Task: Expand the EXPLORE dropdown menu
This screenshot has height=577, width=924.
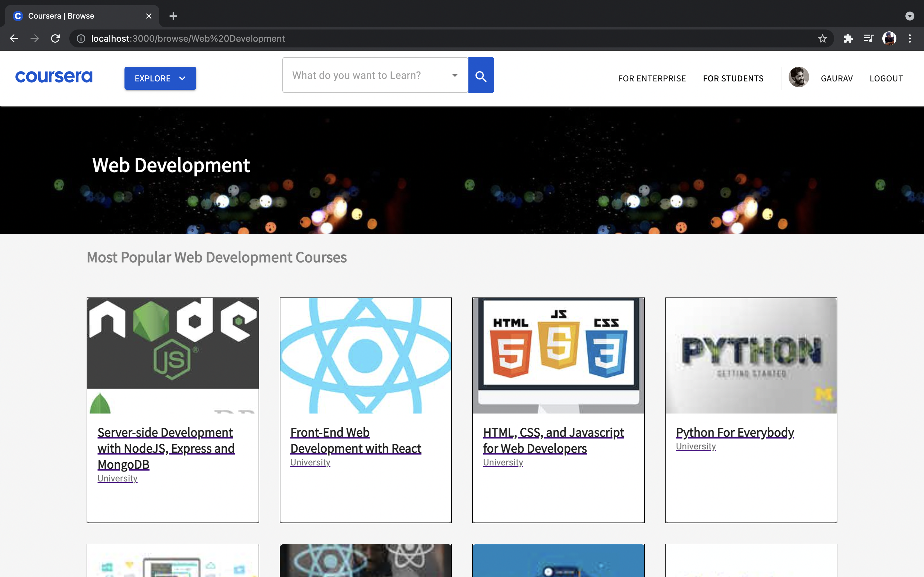Action: click(160, 78)
